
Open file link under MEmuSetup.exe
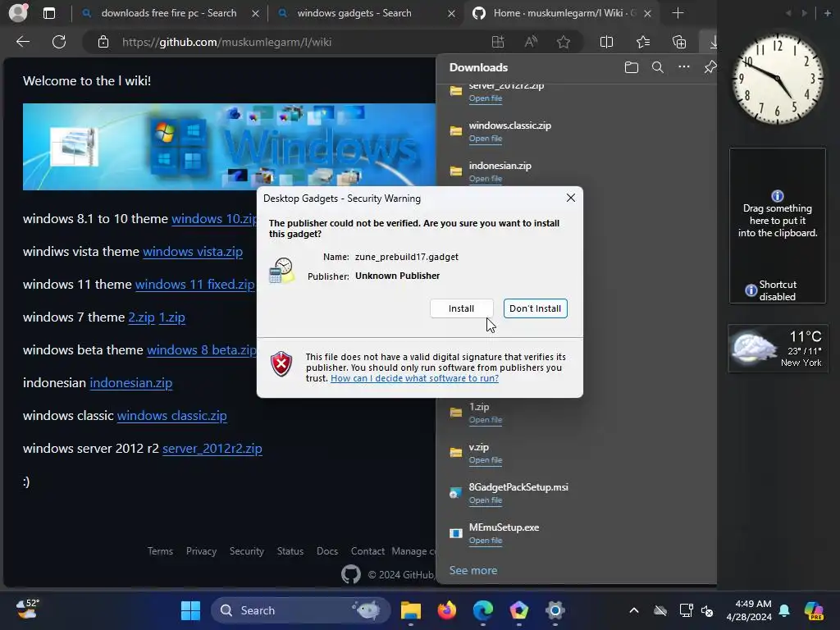click(x=486, y=541)
